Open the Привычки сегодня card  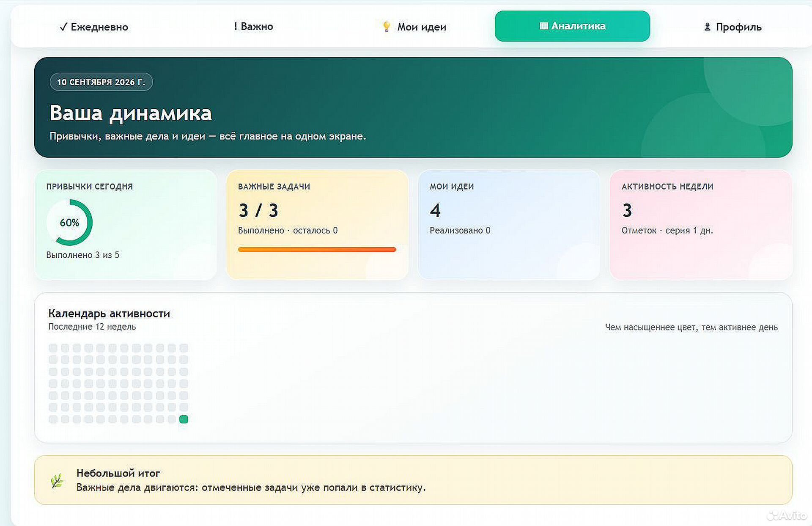click(126, 225)
